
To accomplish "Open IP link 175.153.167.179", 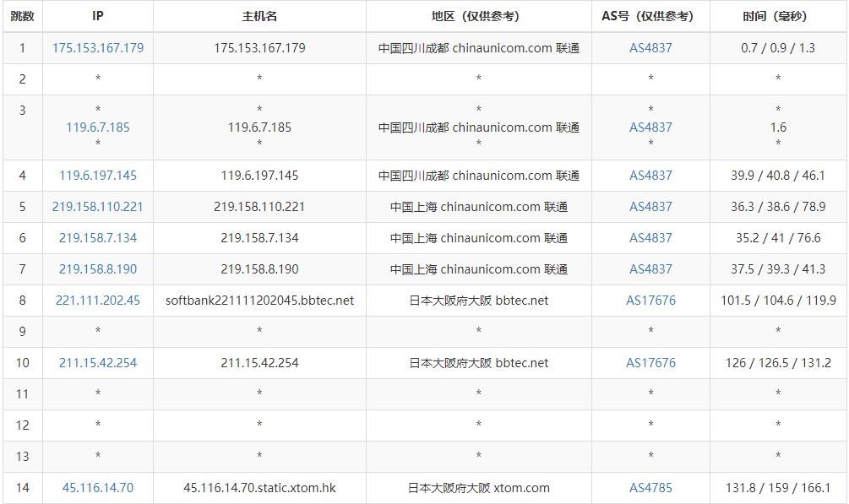I will point(98,47).
